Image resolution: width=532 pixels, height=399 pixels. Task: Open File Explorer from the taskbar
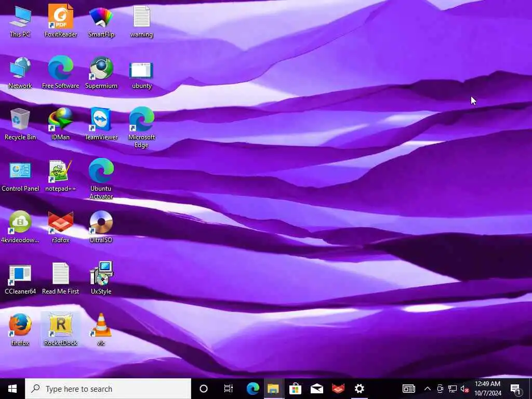(x=273, y=389)
